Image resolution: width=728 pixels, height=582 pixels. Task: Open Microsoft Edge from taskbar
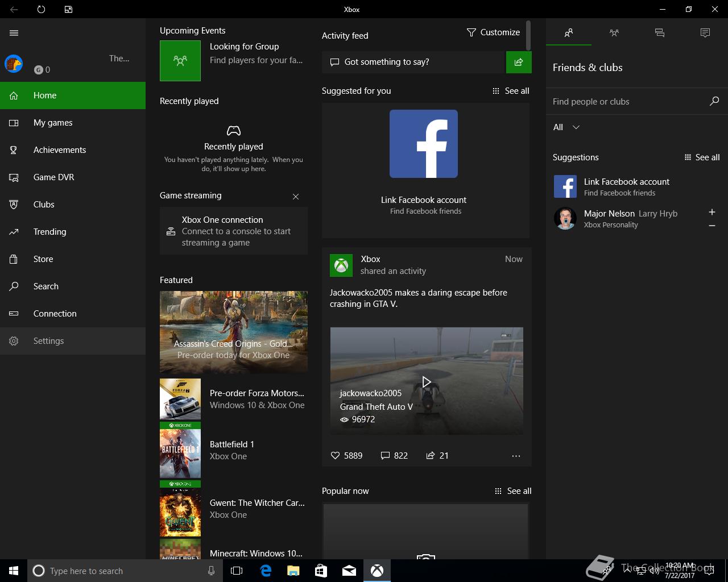click(x=265, y=571)
